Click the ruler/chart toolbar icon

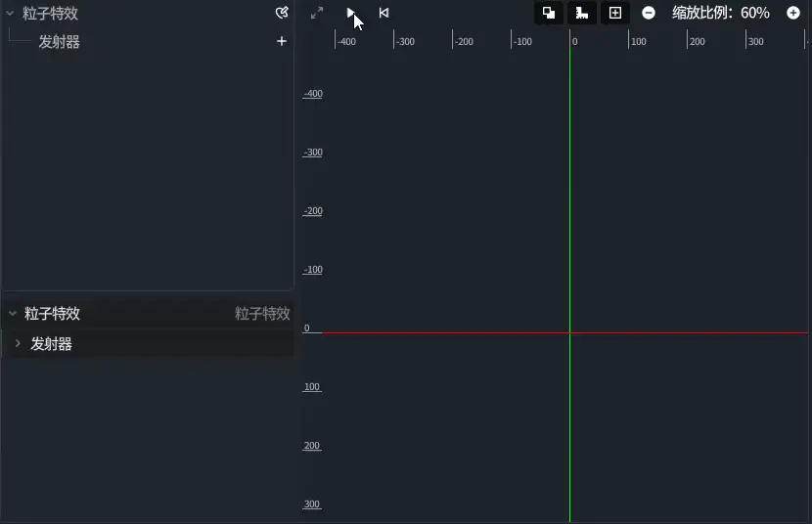(x=582, y=13)
